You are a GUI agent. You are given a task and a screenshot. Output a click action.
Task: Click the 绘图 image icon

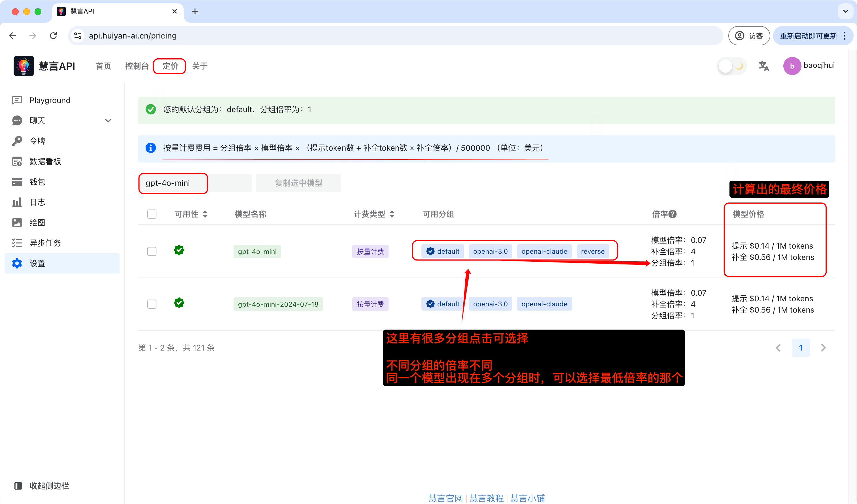click(17, 223)
